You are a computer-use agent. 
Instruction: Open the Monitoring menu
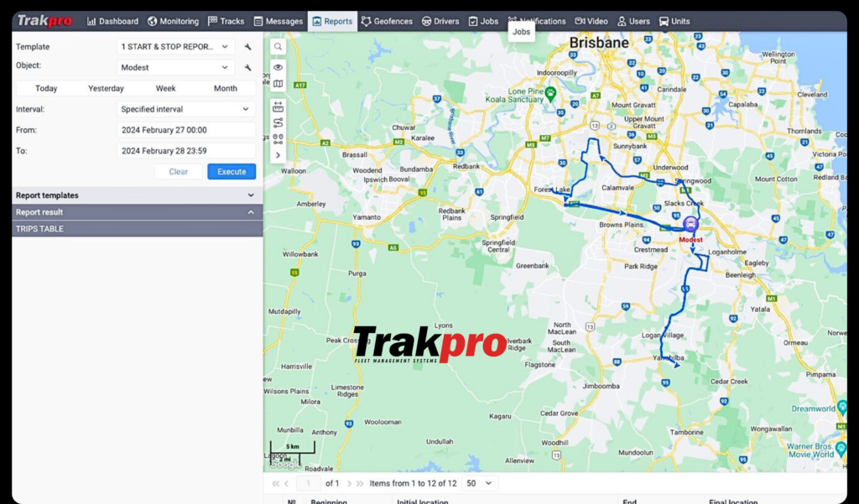coord(172,21)
